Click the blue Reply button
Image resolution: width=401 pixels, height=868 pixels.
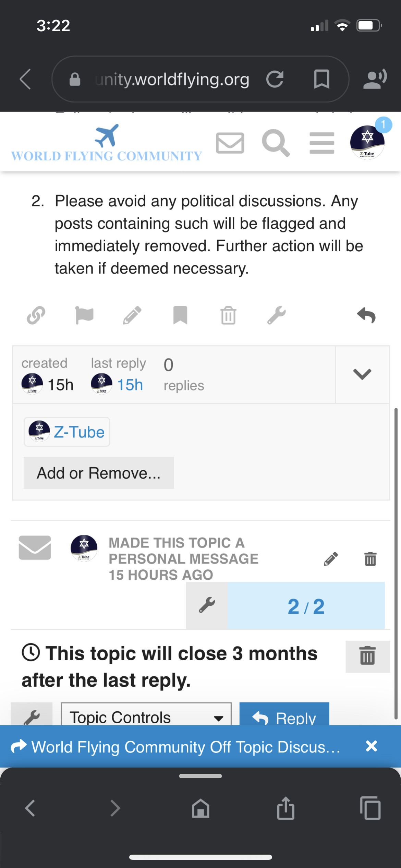(284, 715)
